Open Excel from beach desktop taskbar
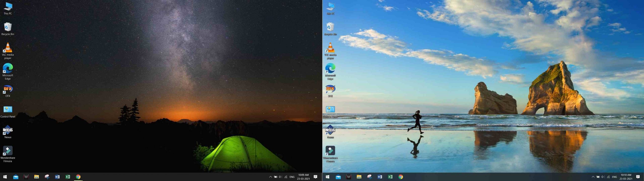 tap(390, 177)
